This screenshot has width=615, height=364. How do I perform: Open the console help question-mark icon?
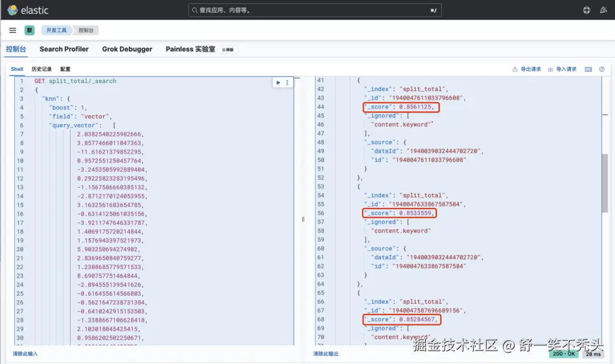click(602, 69)
